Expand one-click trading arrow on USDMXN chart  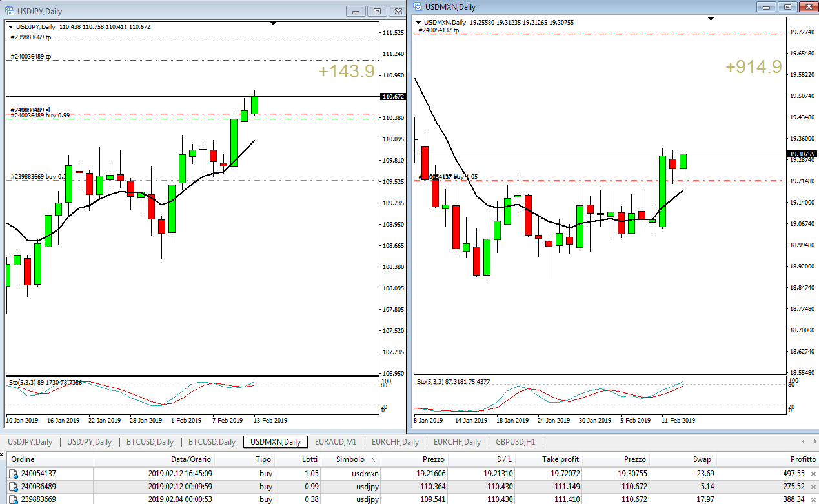click(x=419, y=23)
